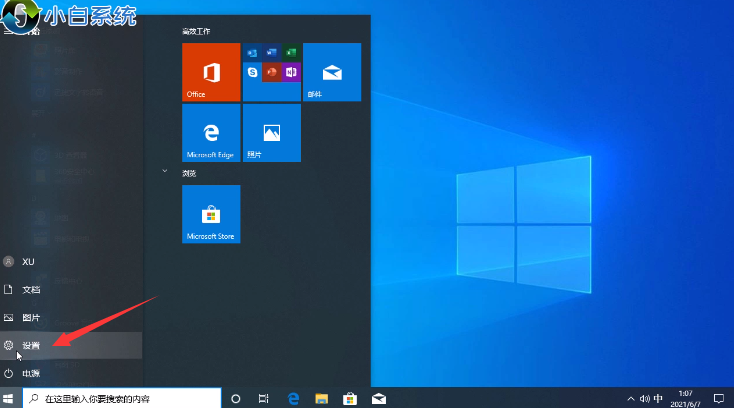Screen dimensions: 734x408
Task: Click the taskbar search input box
Action: coord(120,398)
